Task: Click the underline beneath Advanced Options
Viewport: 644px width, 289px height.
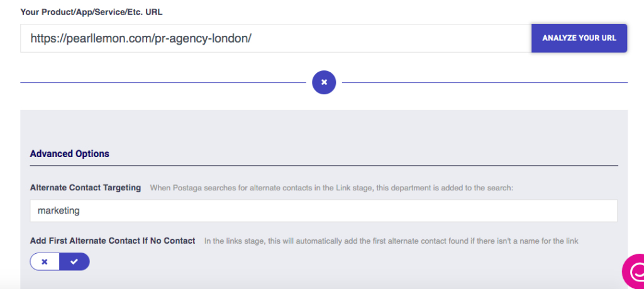Action: tap(324, 166)
